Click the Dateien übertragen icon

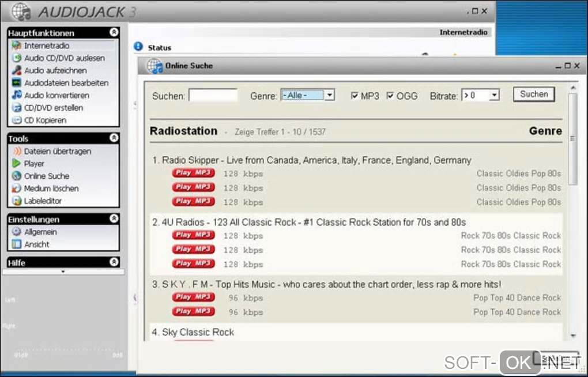tap(17, 151)
